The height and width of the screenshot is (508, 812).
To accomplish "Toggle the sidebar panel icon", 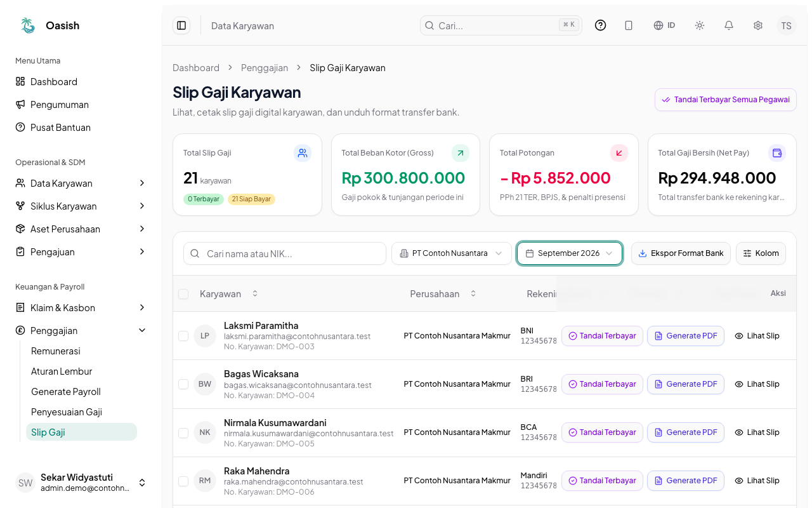I will point(181,25).
